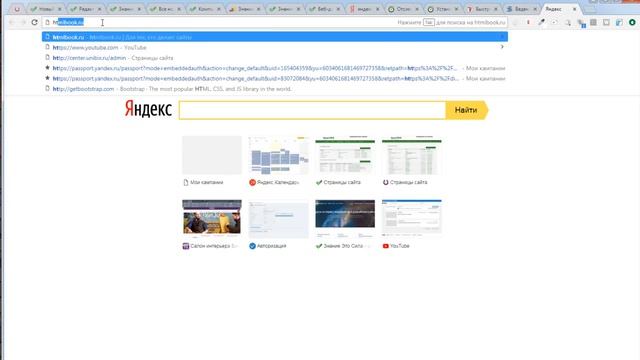Select the passport.yandex.ru suggestion with uid=165404359
The height and width of the screenshot is (360, 640).
275,68
